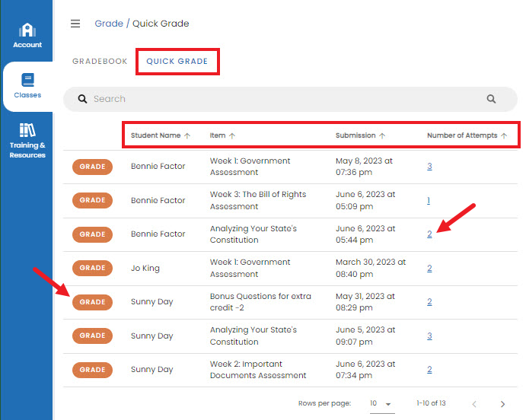This screenshot has height=420, width=526.
Task: Grade Sunny Day's Bonus Questions submission
Action: click(92, 302)
